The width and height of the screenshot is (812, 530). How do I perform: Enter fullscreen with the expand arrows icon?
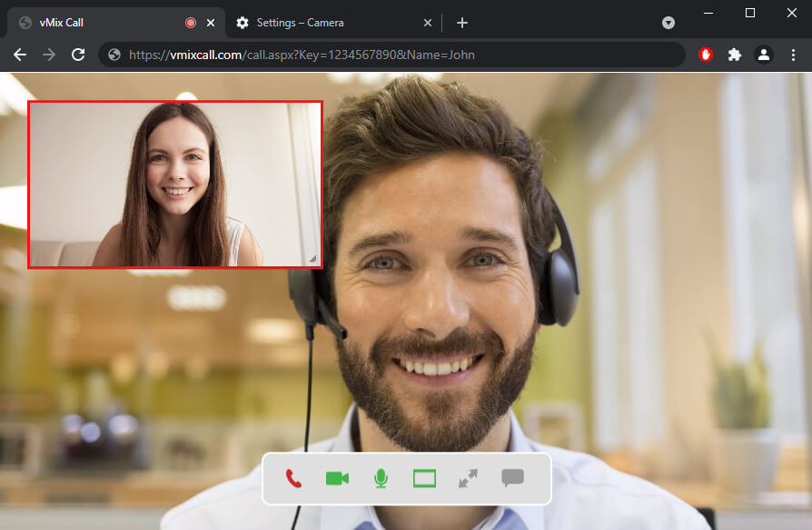click(x=468, y=478)
